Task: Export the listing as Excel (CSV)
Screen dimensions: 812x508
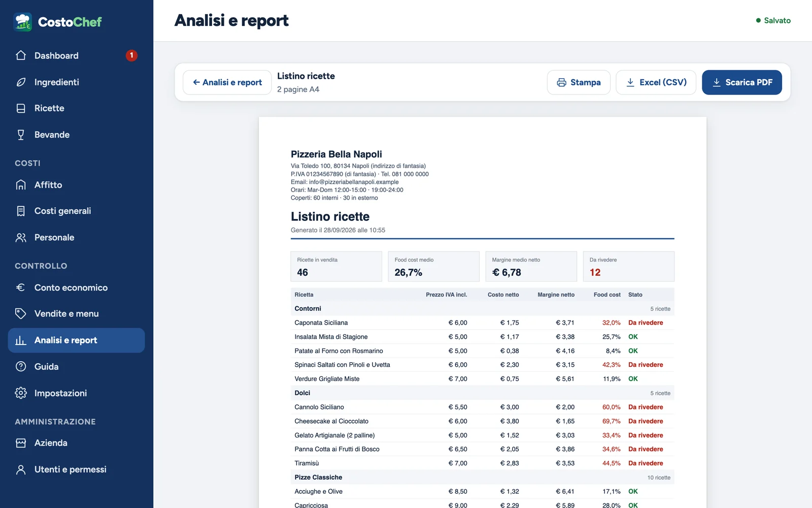Action: (656, 82)
